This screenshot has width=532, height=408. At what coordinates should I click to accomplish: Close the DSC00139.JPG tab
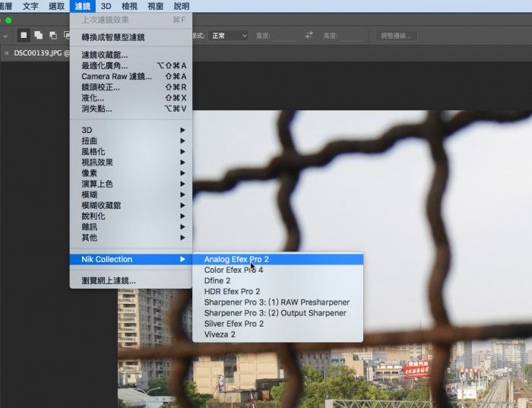pyautogui.click(x=6, y=53)
